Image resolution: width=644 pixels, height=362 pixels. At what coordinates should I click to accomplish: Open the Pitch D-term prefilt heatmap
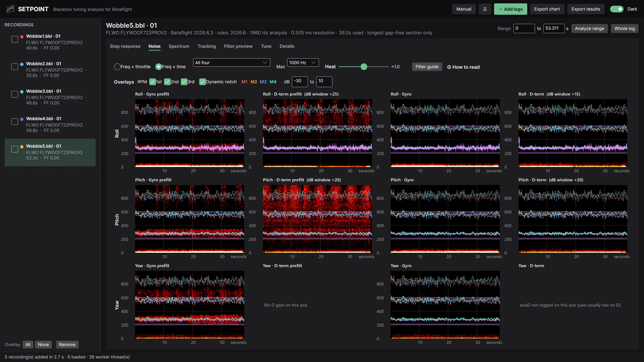pos(317,219)
